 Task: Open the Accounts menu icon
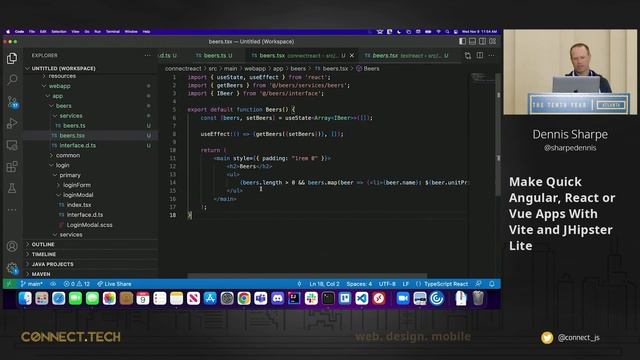click(x=12, y=246)
